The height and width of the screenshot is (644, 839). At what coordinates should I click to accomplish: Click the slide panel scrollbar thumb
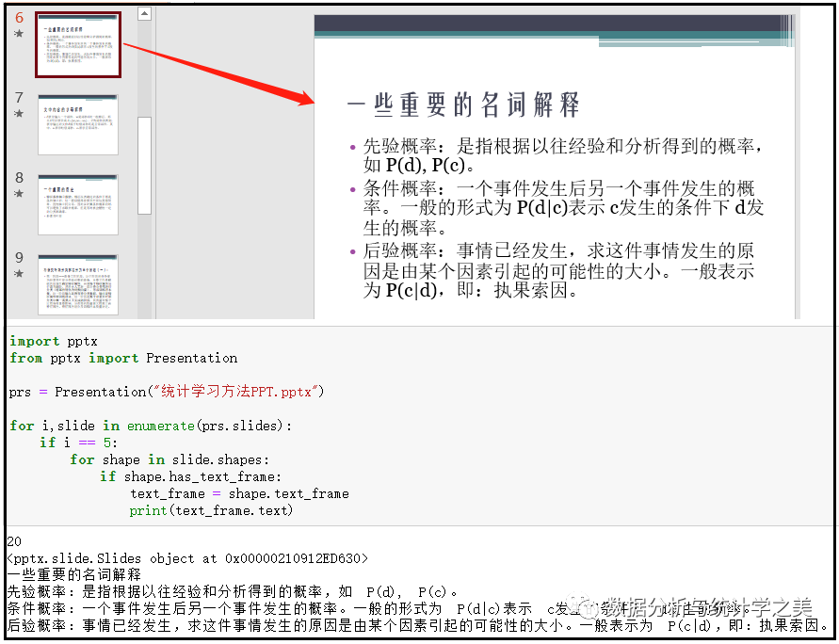[x=144, y=166]
